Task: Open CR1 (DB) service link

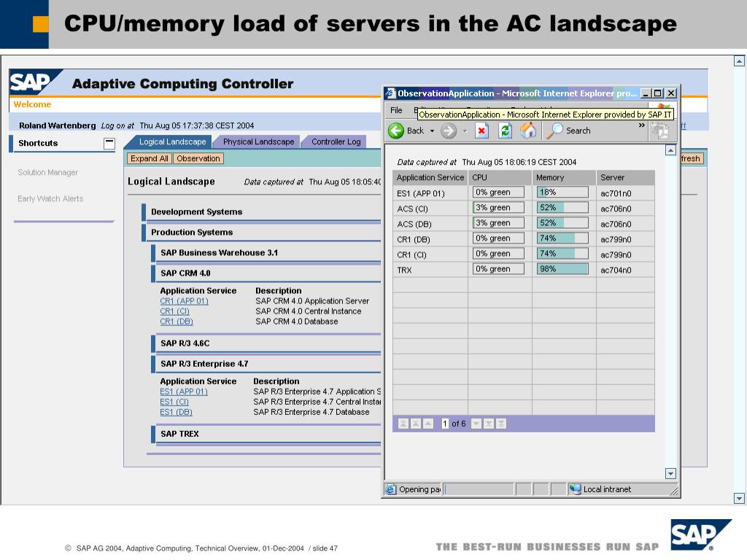Action: point(177,322)
